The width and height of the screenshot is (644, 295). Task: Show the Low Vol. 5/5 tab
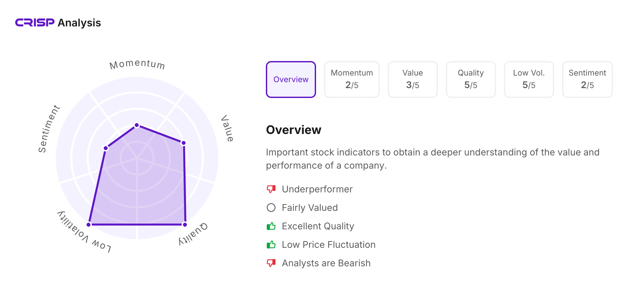[529, 80]
